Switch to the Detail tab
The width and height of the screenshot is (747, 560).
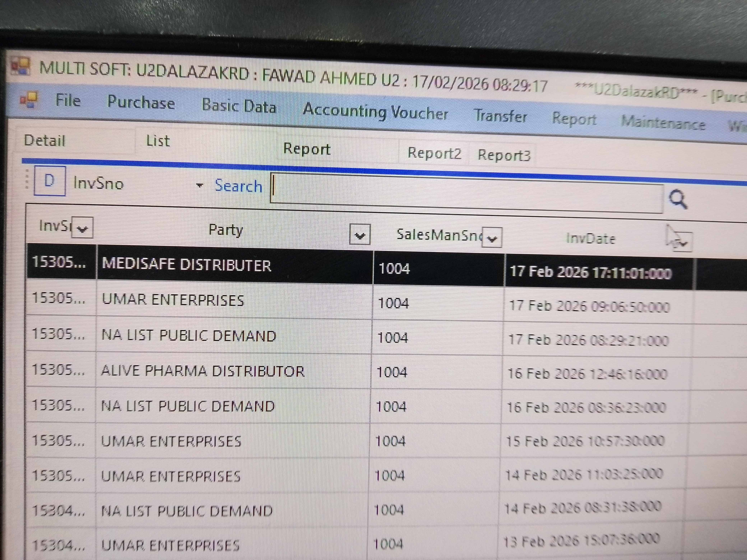45,141
